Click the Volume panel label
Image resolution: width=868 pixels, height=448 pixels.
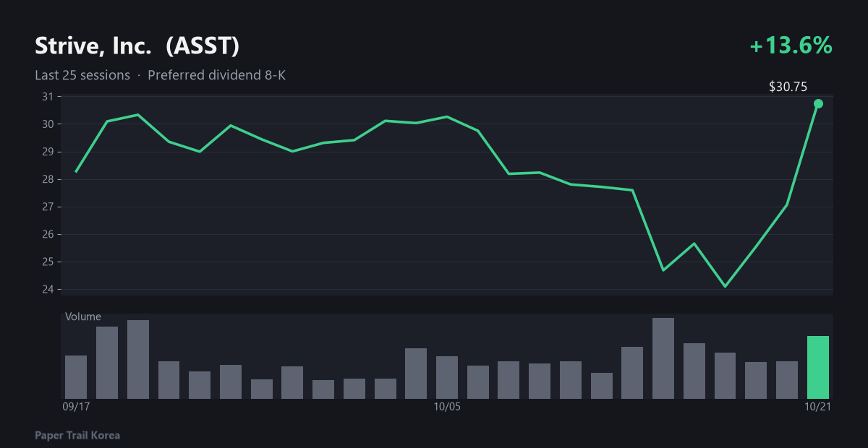tap(83, 316)
